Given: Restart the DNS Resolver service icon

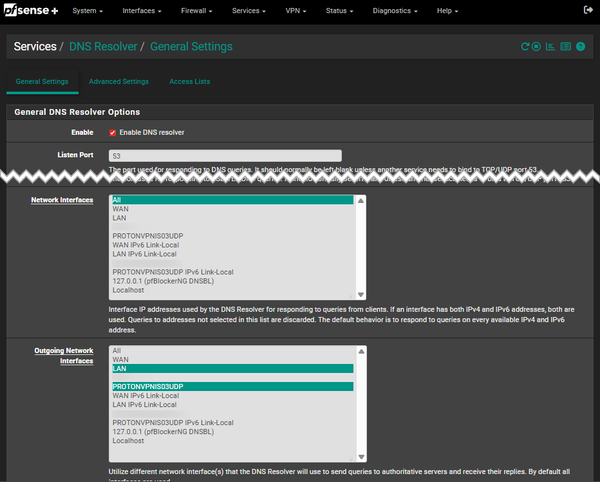Looking at the screenshot, I should pyautogui.click(x=525, y=47).
